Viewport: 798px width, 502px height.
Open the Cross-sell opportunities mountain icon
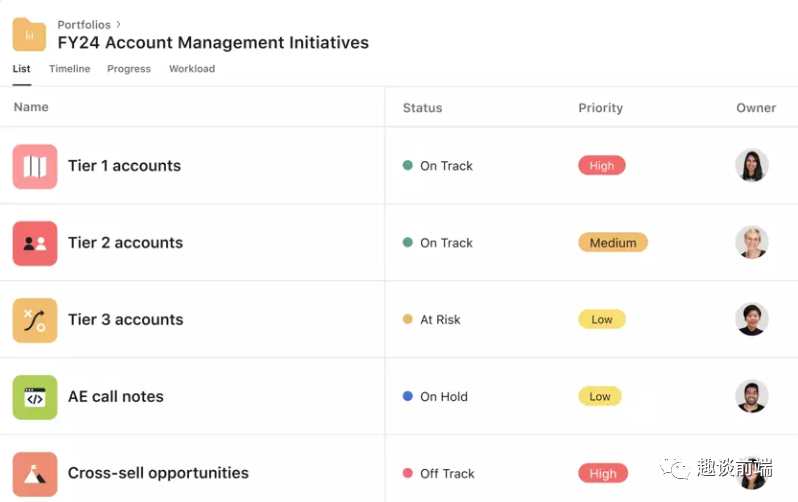(x=35, y=474)
